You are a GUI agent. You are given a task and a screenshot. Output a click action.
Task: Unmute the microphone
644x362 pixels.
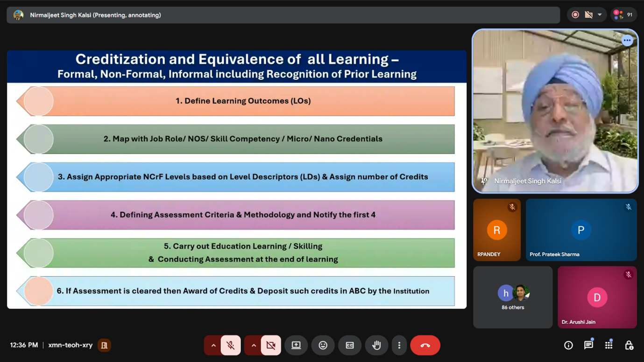point(231,345)
